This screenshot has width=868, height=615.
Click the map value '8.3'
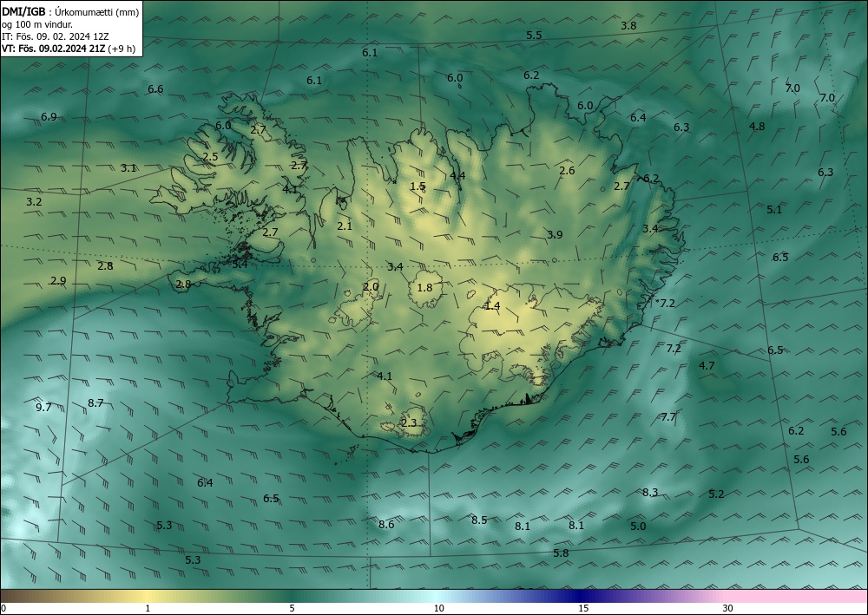click(650, 493)
